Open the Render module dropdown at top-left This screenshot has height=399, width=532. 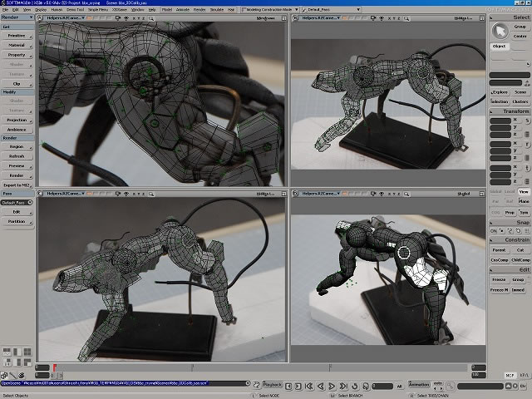pyautogui.click(x=17, y=17)
